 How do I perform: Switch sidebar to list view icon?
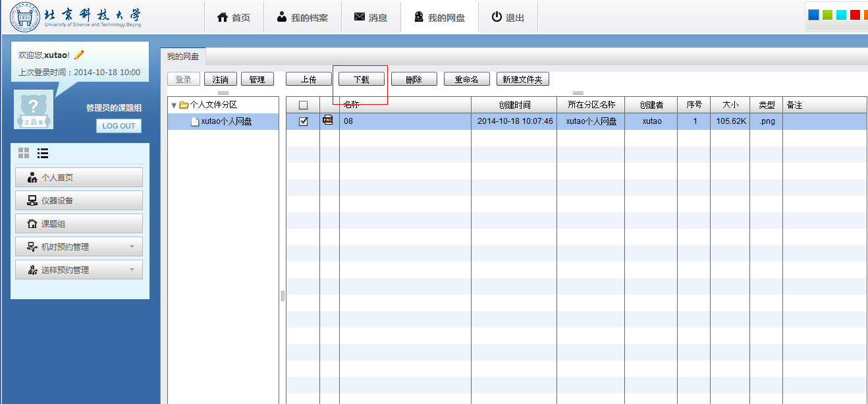(x=43, y=153)
